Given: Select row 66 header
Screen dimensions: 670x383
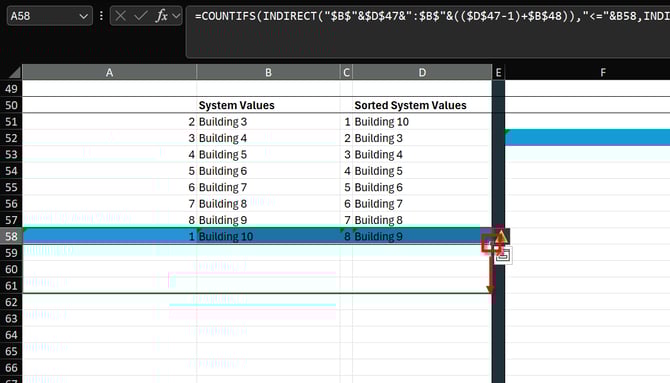Looking at the screenshot, I should point(11,367).
